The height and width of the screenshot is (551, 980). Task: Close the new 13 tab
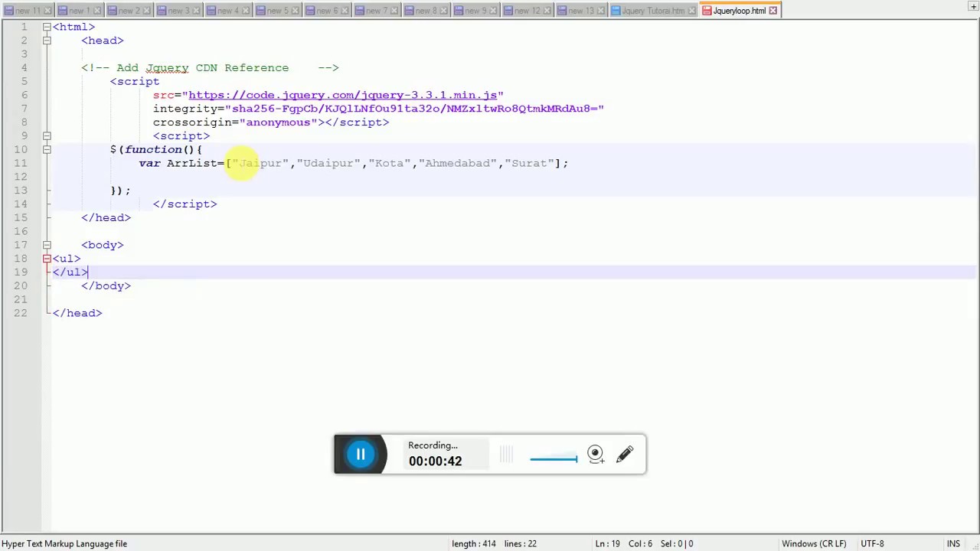point(601,11)
